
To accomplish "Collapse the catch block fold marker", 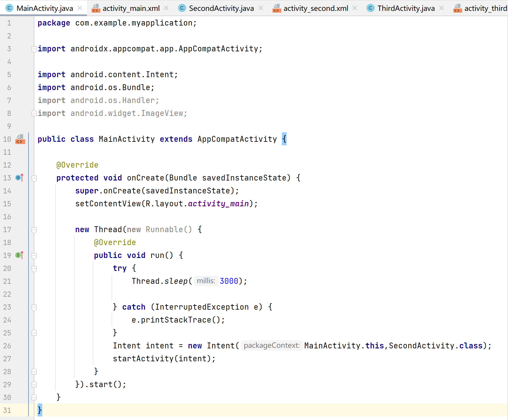I will click(34, 307).
